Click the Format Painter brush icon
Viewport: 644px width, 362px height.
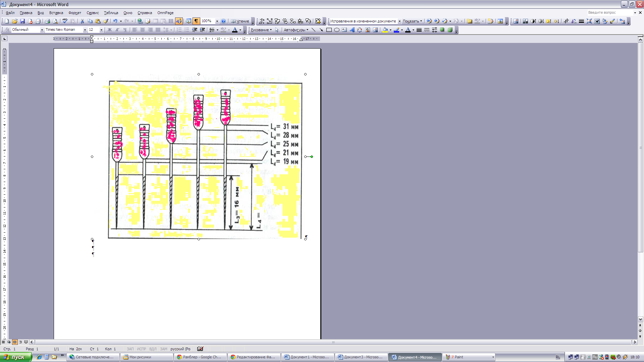(x=106, y=21)
